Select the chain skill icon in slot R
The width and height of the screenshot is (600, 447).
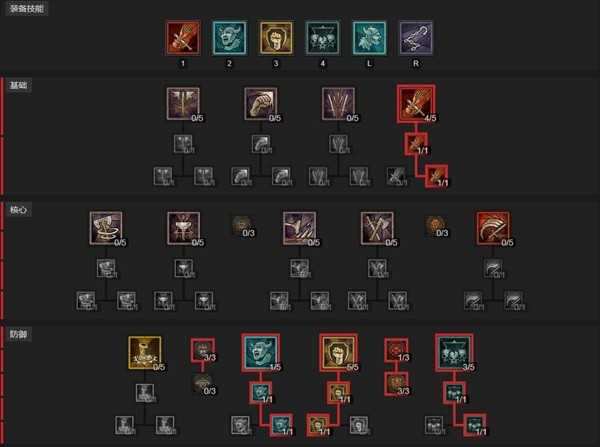(416, 38)
